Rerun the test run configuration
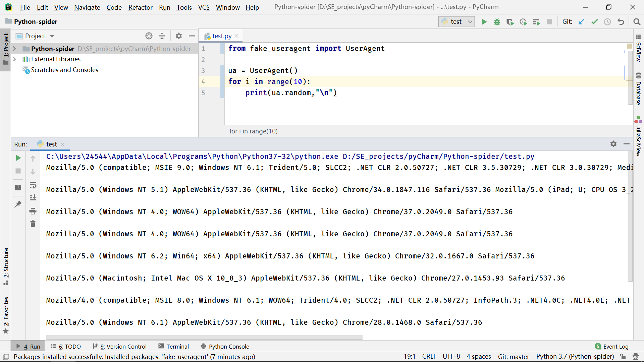Image resolution: width=644 pixels, height=362 pixels. [x=18, y=158]
